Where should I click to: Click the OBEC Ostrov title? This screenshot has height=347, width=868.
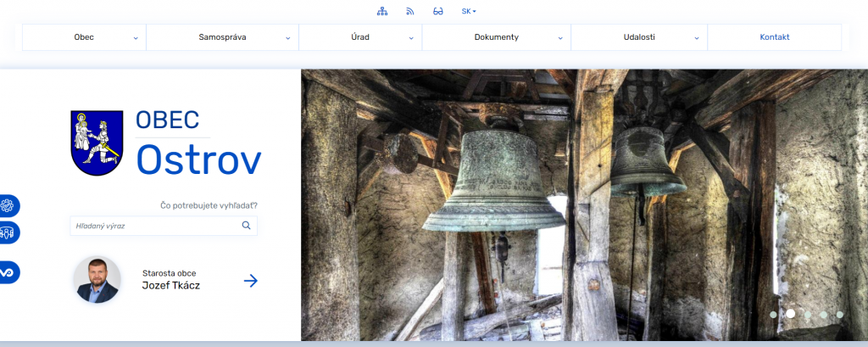tap(198, 143)
